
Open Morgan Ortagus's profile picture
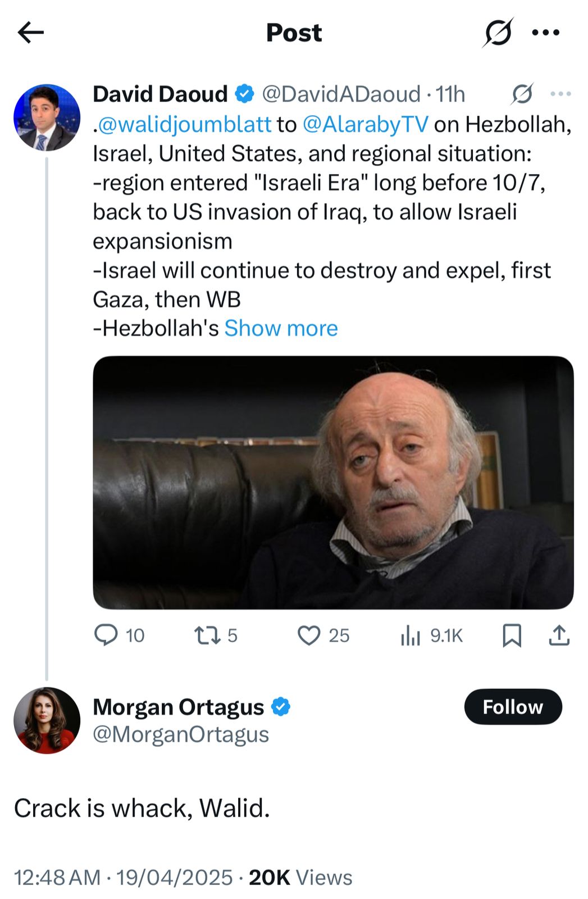point(47,720)
